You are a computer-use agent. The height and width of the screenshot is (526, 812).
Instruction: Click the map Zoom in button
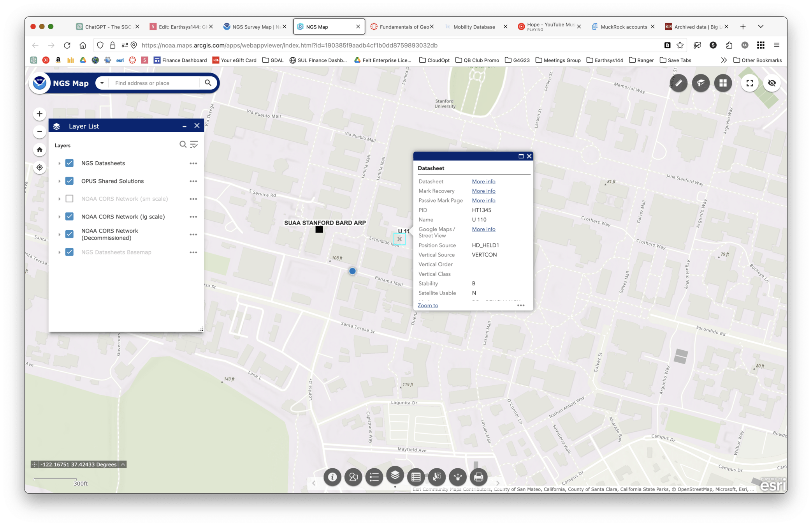(39, 114)
